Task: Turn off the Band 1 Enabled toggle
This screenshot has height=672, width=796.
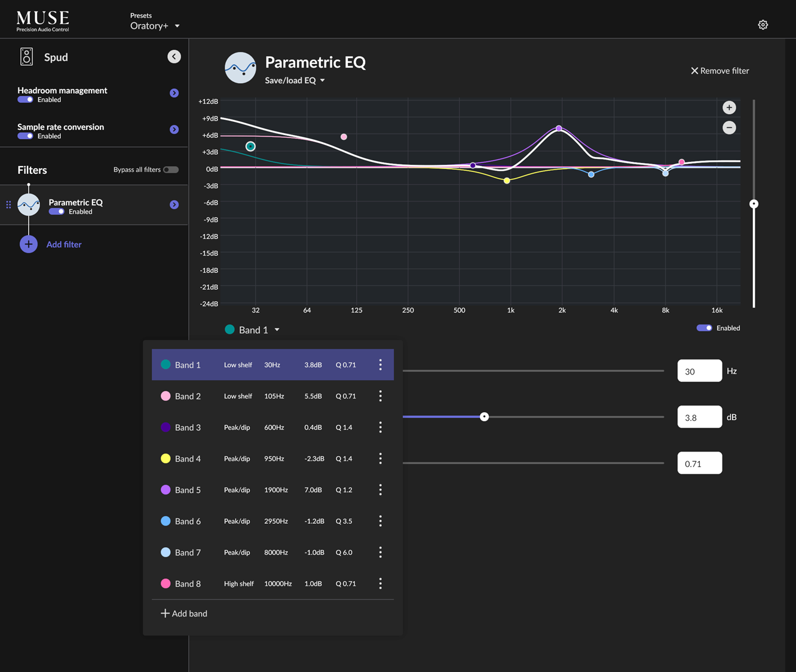Action: coord(704,328)
